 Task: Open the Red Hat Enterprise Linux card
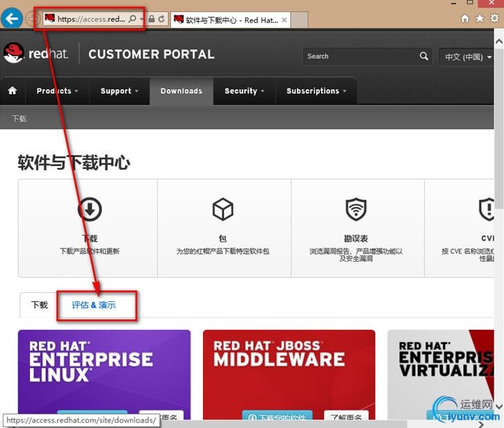[x=104, y=374]
